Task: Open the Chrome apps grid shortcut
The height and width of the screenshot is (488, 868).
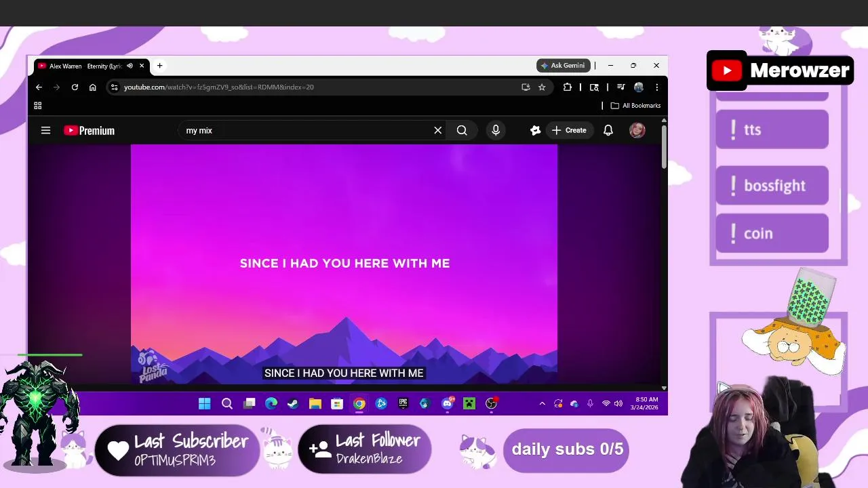Action: pos(38,106)
